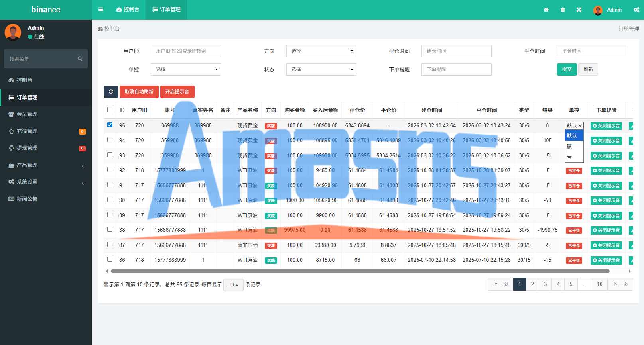The height and width of the screenshot is (345, 644).
Task: Click the 买跌 tag in order 91 row
Action: tap(271, 186)
